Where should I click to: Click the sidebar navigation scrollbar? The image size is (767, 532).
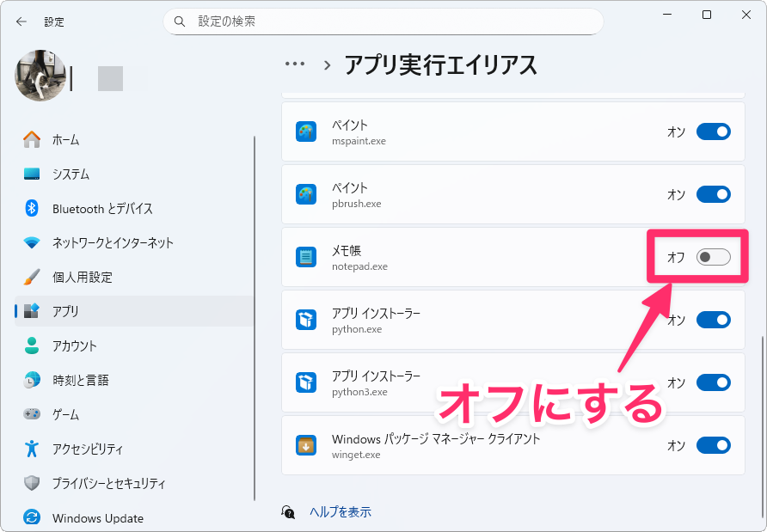click(x=255, y=318)
